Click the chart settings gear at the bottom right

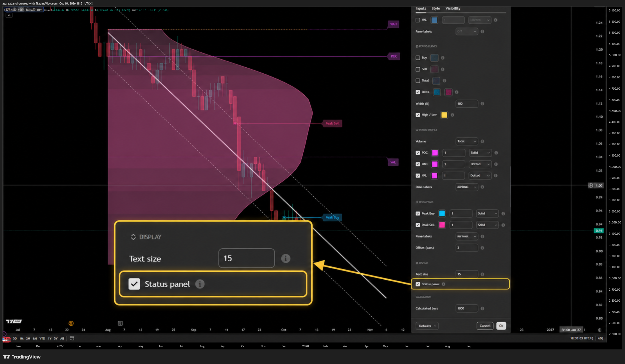click(x=599, y=330)
